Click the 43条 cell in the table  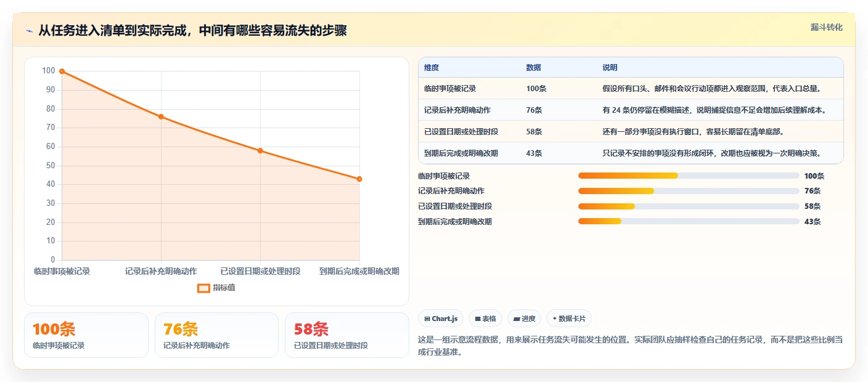tap(534, 153)
